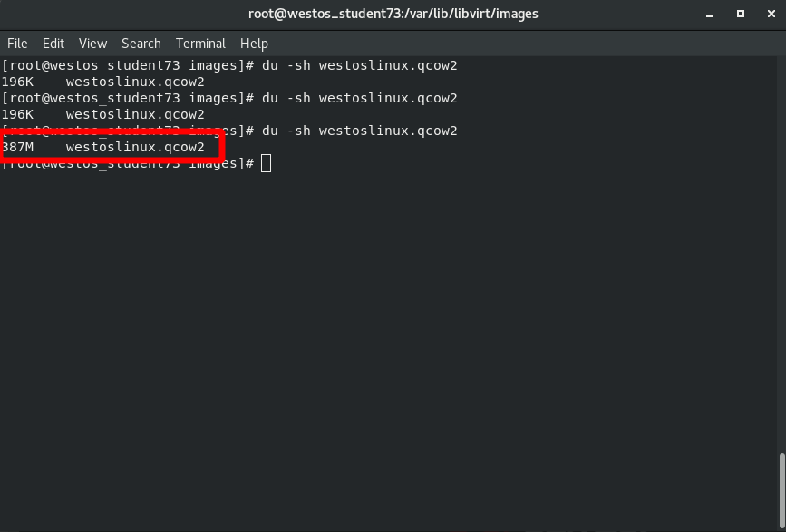Open the Search menu
The width and height of the screenshot is (786, 532).
pos(141,44)
